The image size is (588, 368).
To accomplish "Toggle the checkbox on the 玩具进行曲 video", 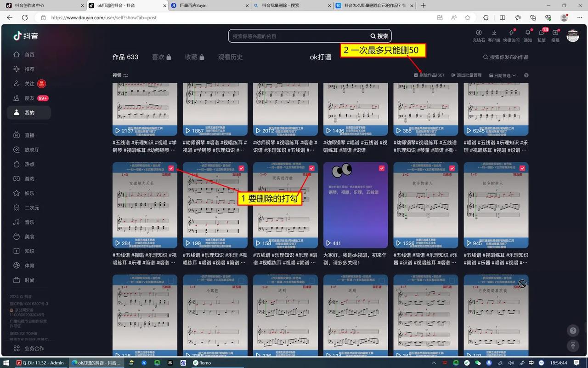I will pyautogui.click(x=311, y=168).
